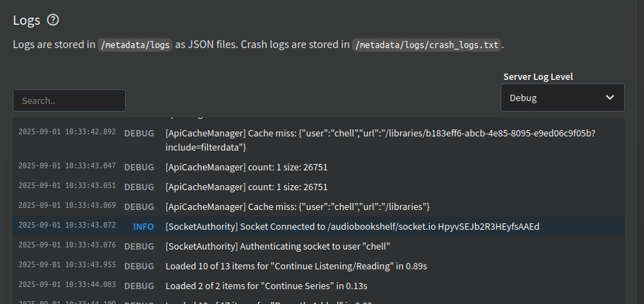The height and width of the screenshot is (304, 644).
Task: Click the 10:33:43.072 timestamp
Action: coord(66,226)
